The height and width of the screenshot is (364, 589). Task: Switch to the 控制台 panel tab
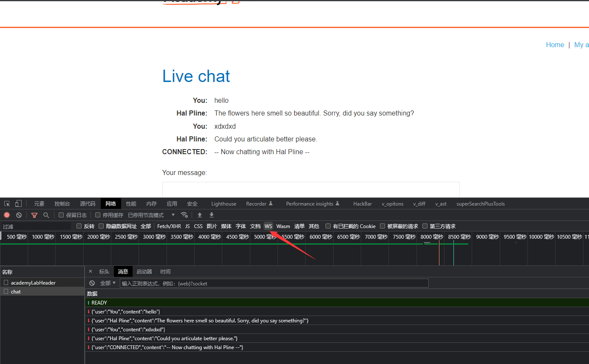click(62, 204)
